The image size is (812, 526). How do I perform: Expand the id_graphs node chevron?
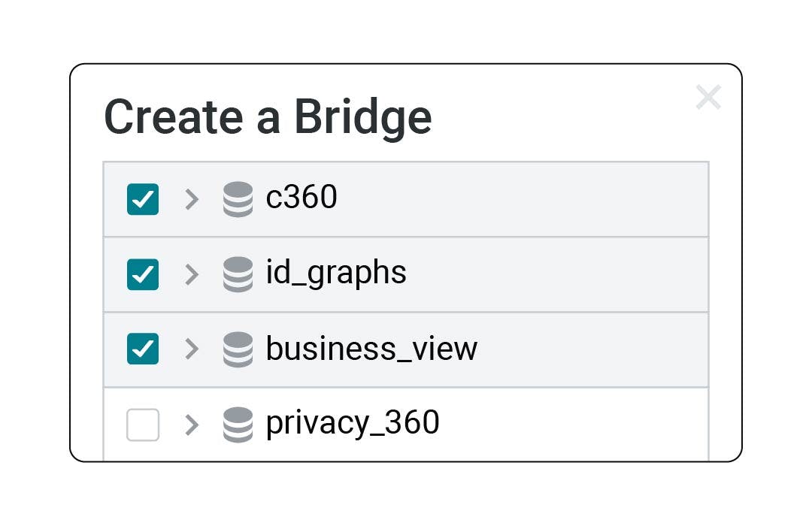pos(192,274)
